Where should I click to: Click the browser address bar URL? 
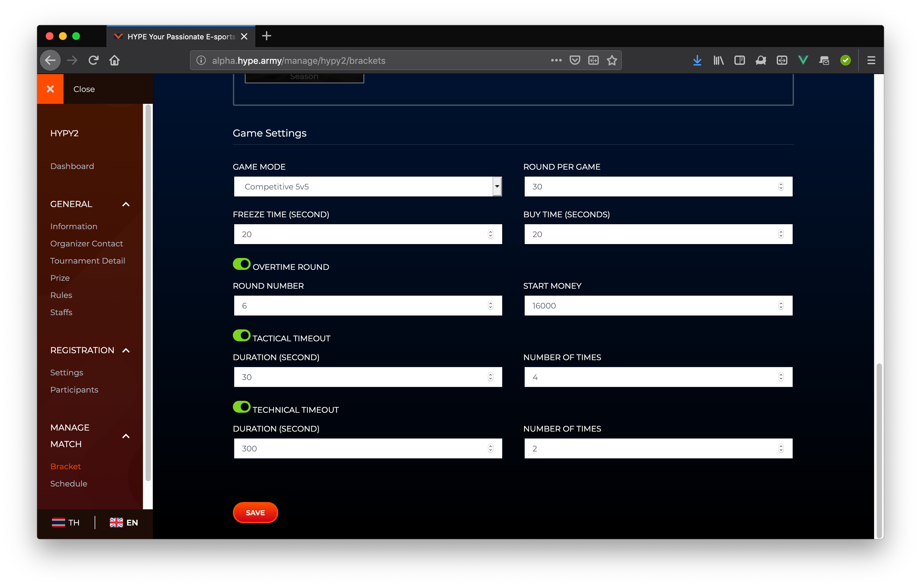pyautogui.click(x=299, y=61)
